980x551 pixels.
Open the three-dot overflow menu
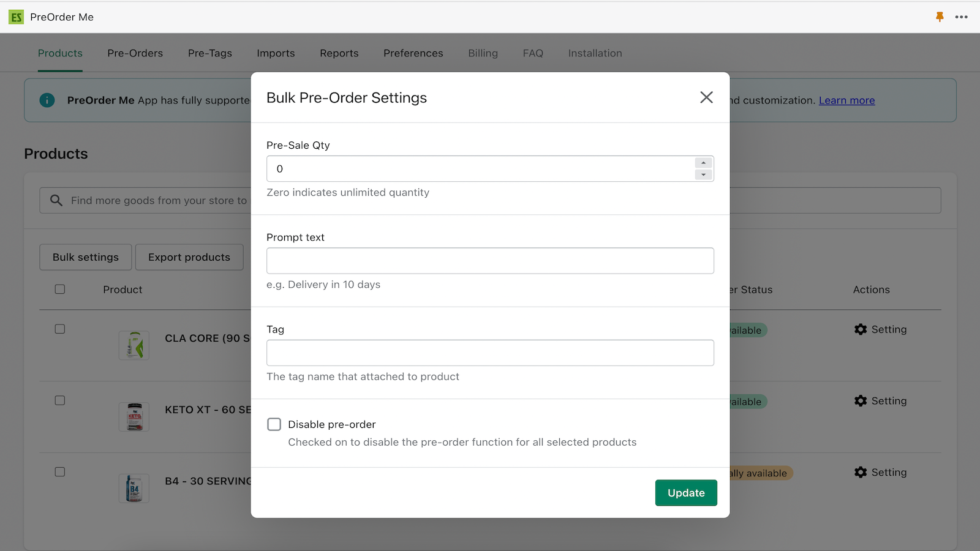[962, 17]
